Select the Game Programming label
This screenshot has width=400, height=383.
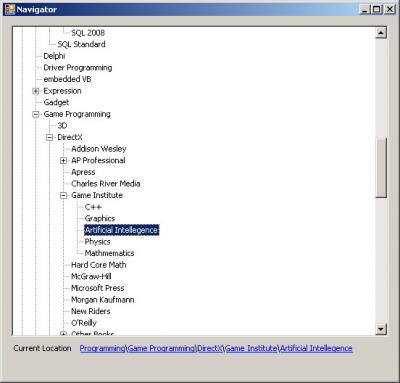(x=77, y=114)
